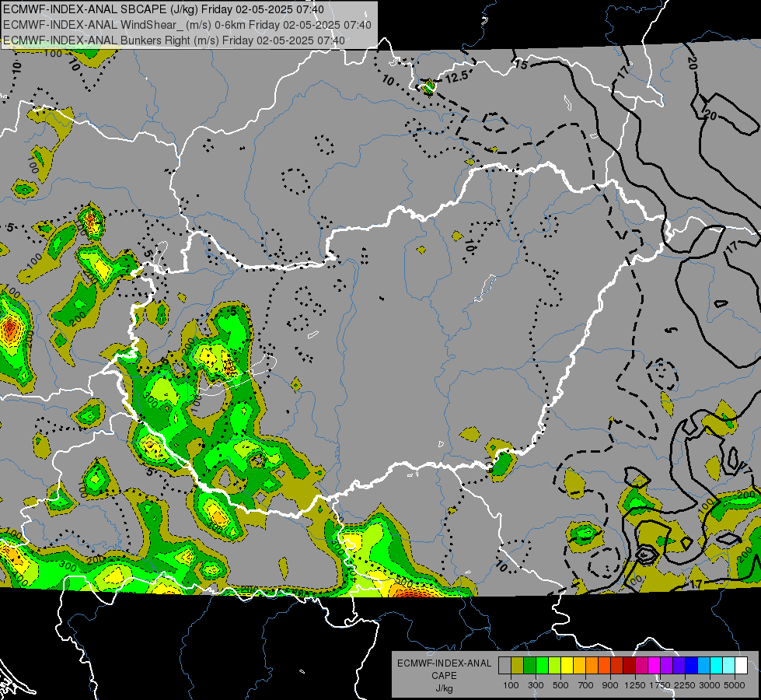Pick the dark red swatch ending at 1250
The image size is (761, 700).
[629, 665]
